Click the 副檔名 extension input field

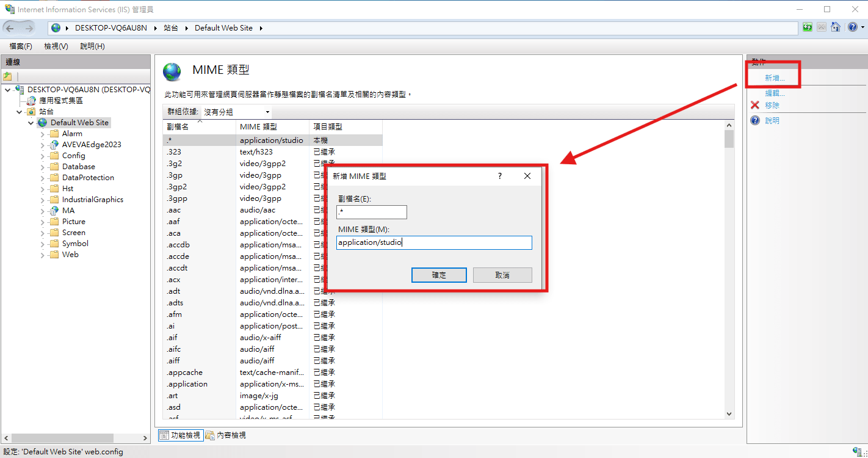click(x=372, y=212)
